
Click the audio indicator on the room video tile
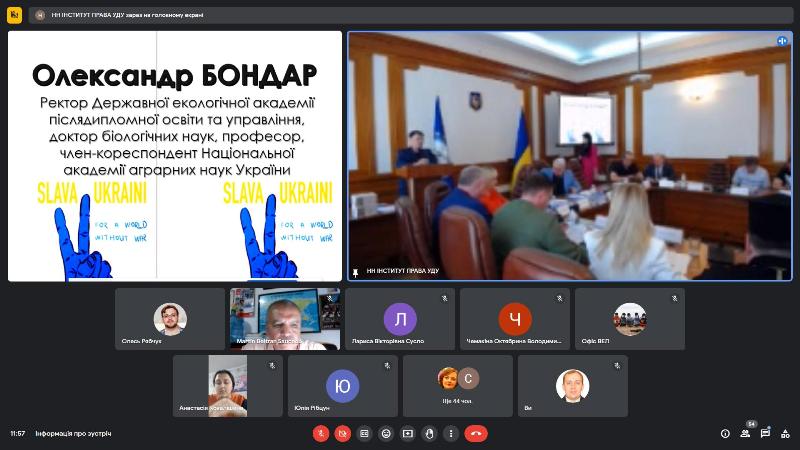pos(782,41)
